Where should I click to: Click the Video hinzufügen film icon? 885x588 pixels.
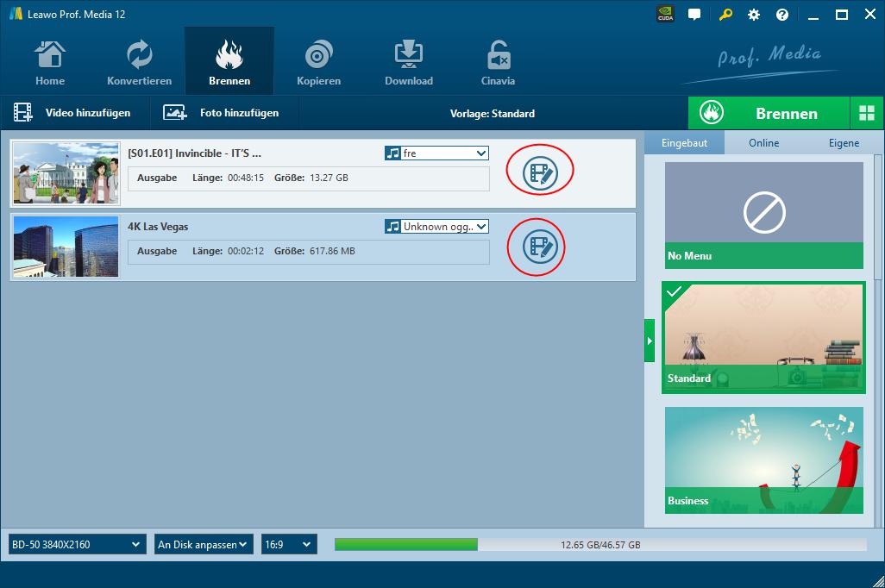point(23,112)
